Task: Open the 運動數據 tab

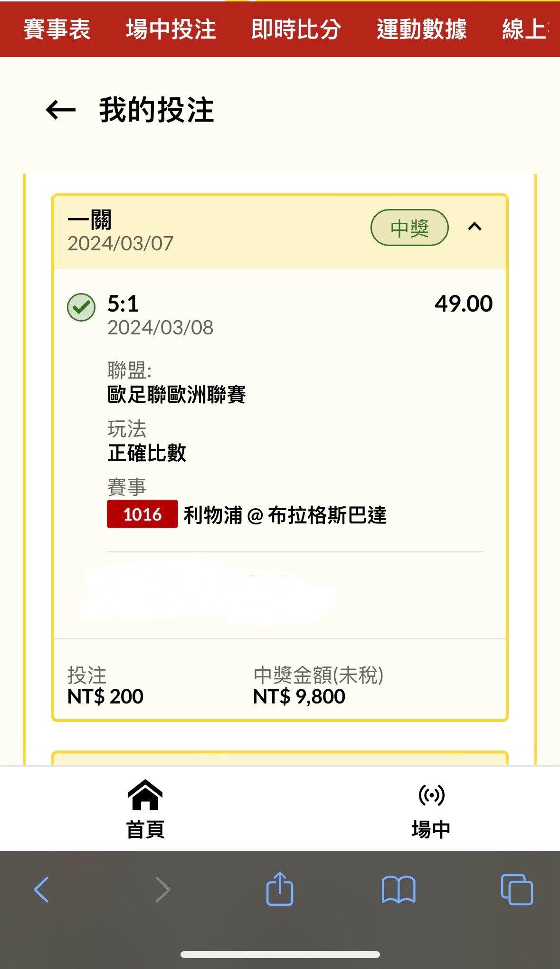Action: tap(422, 29)
